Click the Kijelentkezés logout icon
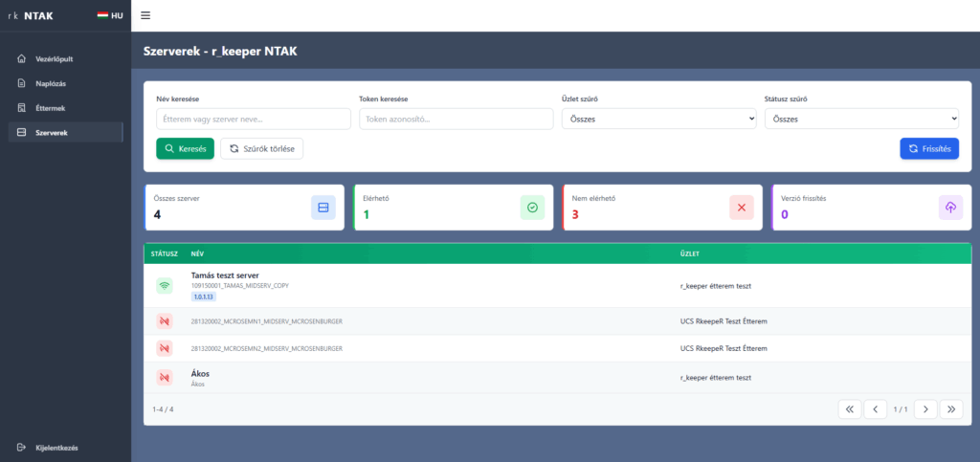 tap(22, 447)
